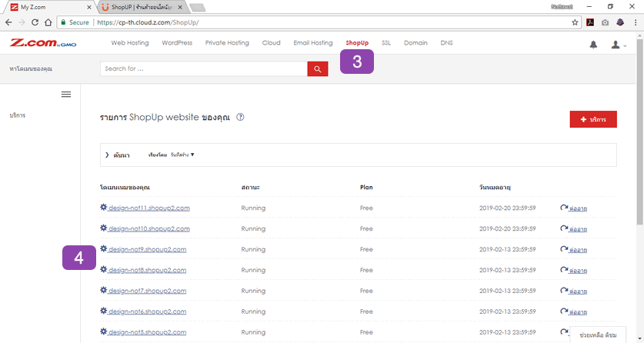The height and width of the screenshot is (343, 644).
Task: Open WordPress menu
Action: pos(177,42)
